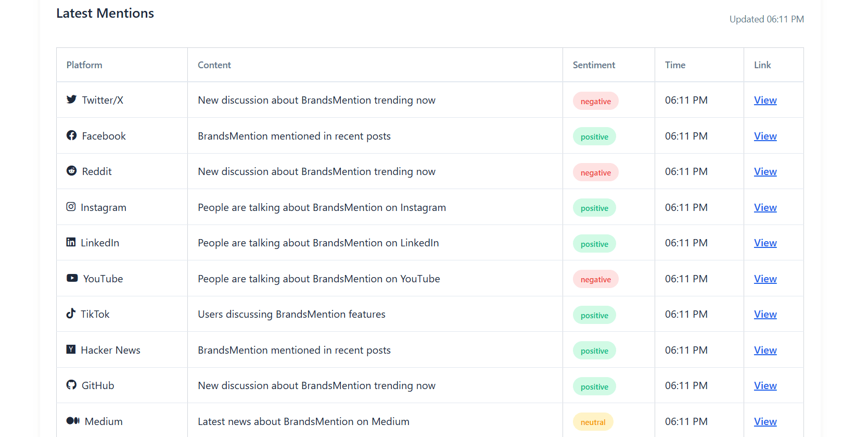Click the YouTube play icon
The height and width of the screenshot is (437, 868).
point(72,278)
